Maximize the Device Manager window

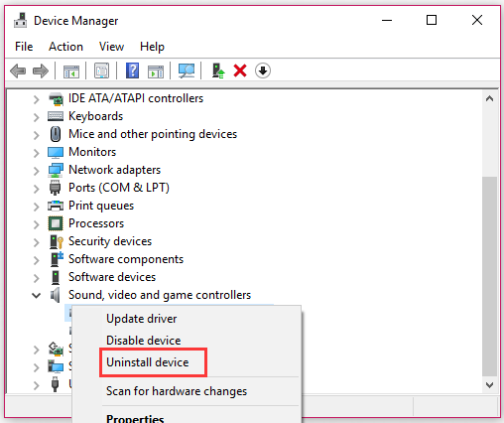432,21
